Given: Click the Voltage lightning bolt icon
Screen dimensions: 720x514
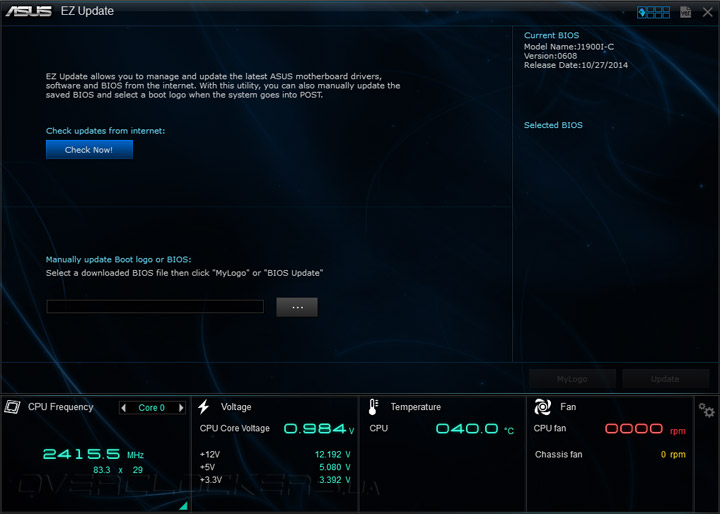Looking at the screenshot, I should click(204, 407).
